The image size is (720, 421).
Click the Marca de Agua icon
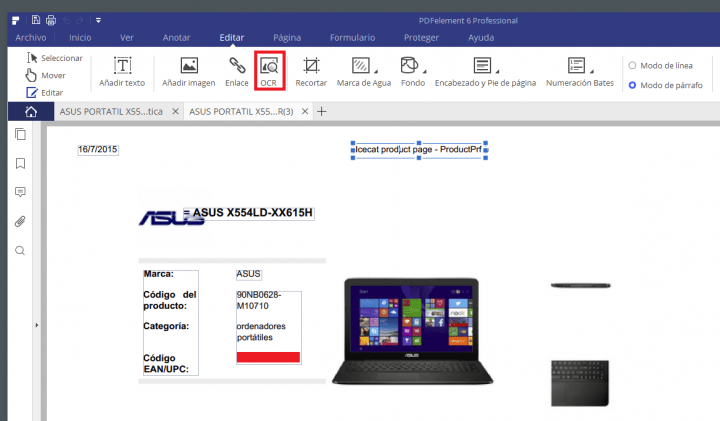coord(360,65)
